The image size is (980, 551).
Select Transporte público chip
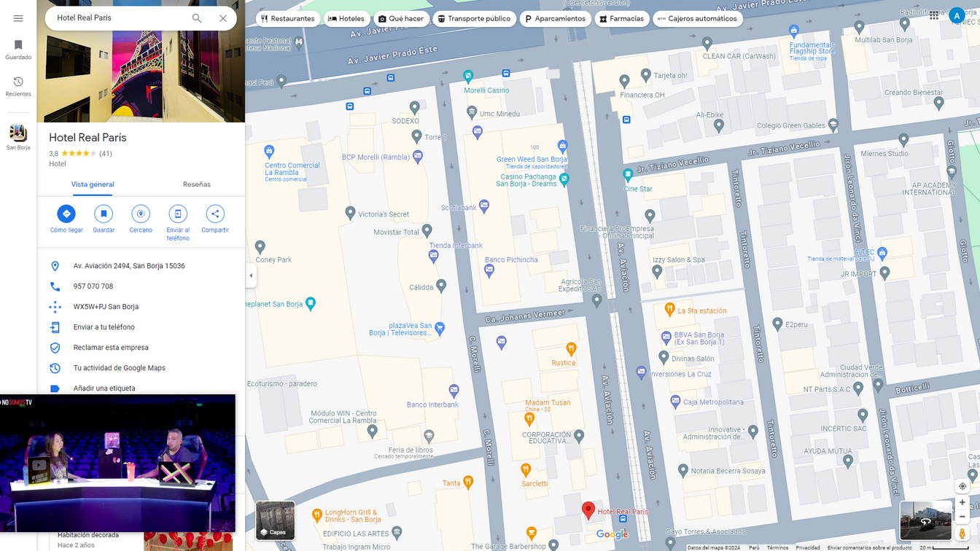click(474, 18)
